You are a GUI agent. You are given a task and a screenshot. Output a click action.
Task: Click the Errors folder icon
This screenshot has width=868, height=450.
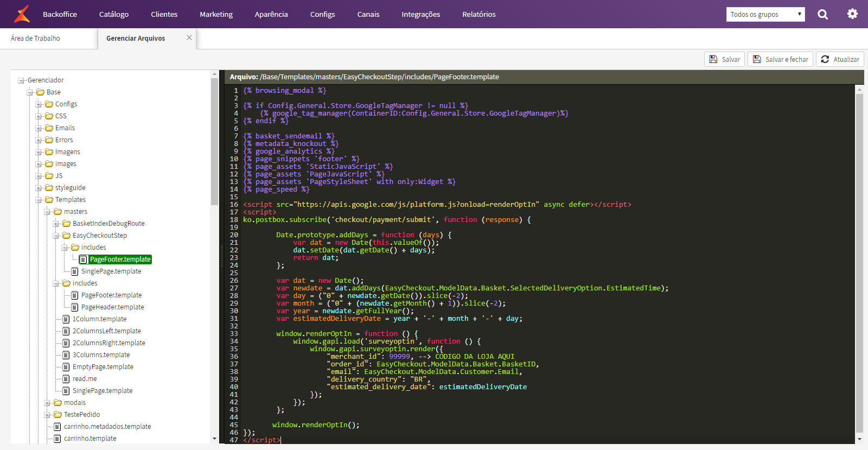tap(49, 140)
